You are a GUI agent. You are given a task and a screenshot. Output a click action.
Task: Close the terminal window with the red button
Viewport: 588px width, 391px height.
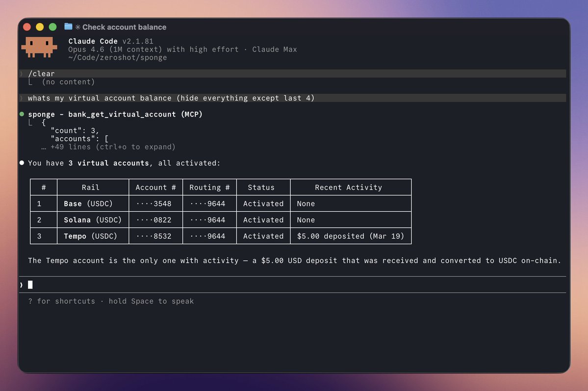(27, 27)
